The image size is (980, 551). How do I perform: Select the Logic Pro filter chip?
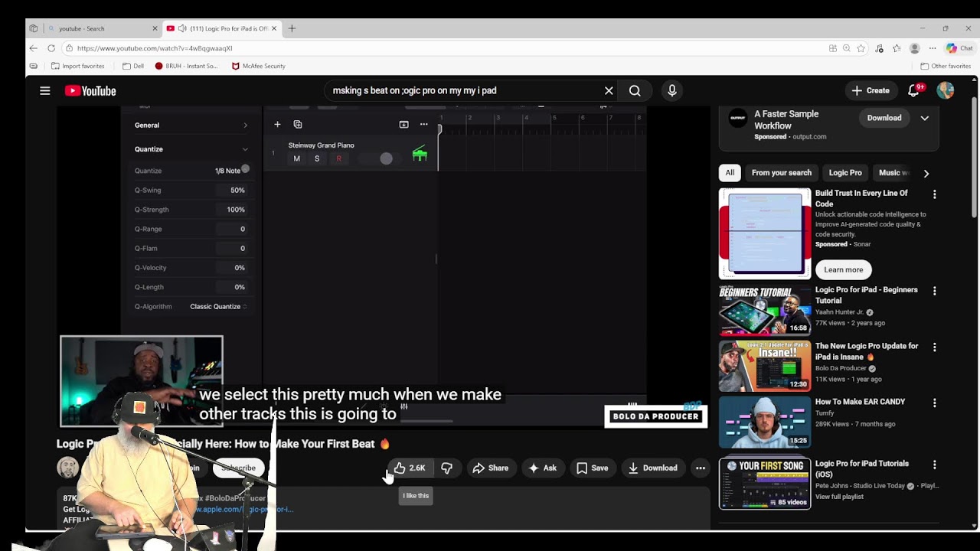(x=845, y=173)
